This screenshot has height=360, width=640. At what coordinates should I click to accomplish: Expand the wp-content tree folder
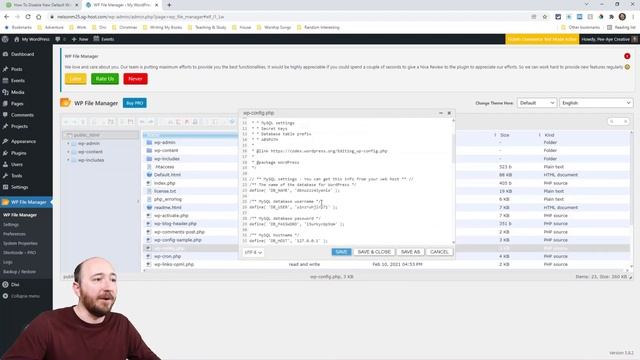68,152
